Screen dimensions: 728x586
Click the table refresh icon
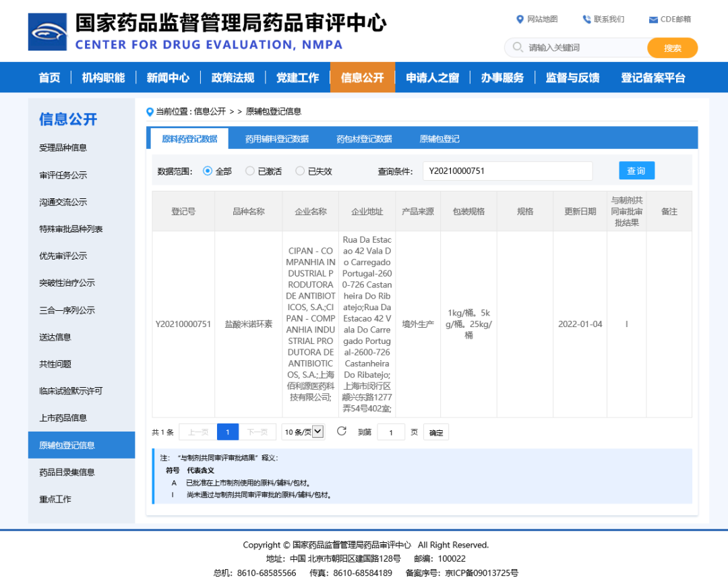pyautogui.click(x=342, y=432)
